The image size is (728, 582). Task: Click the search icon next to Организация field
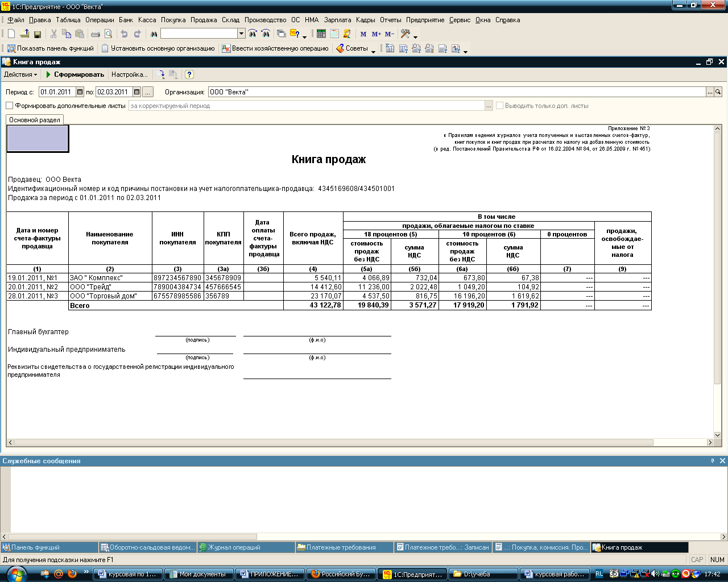[x=718, y=92]
